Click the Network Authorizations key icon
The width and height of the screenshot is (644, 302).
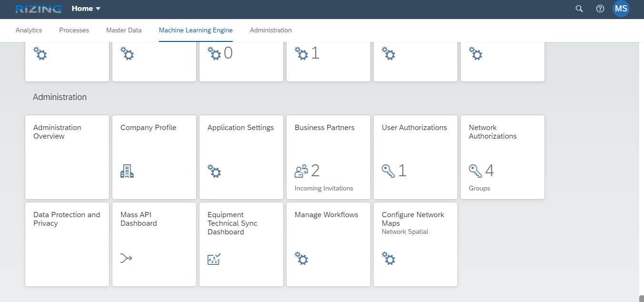476,171
